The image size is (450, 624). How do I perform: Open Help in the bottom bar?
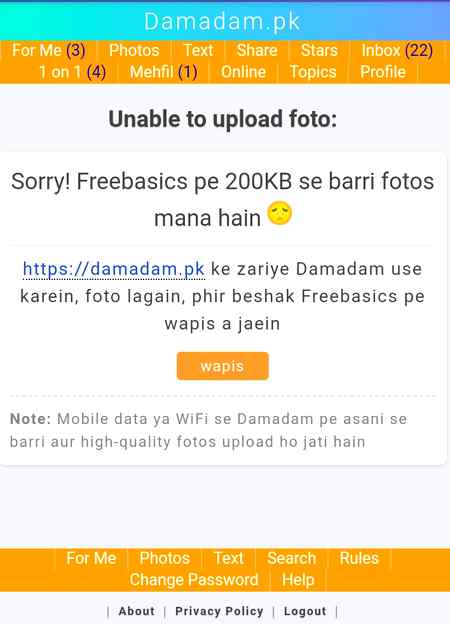point(298,580)
